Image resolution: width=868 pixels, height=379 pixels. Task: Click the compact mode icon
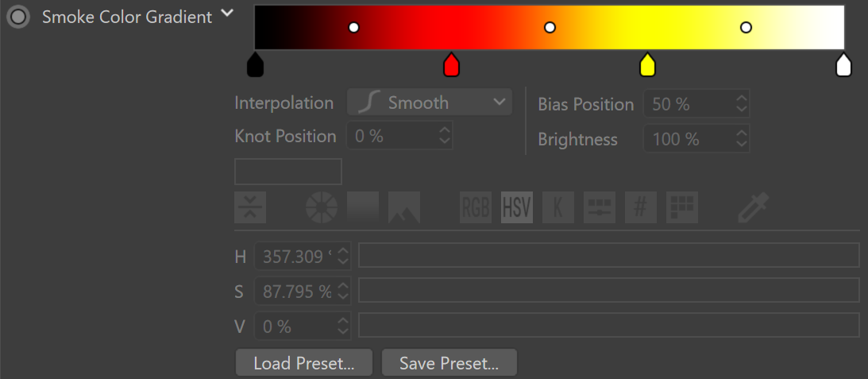tap(250, 207)
